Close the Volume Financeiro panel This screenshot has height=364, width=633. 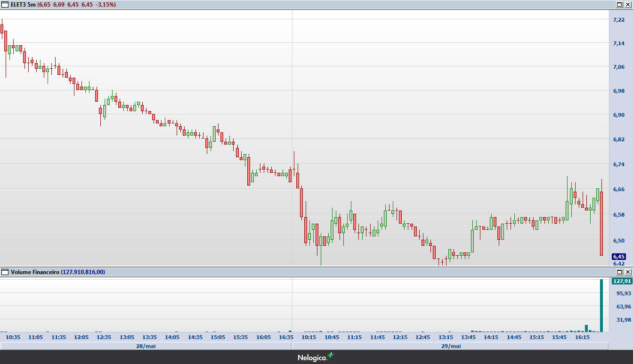[x=627, y=272]
